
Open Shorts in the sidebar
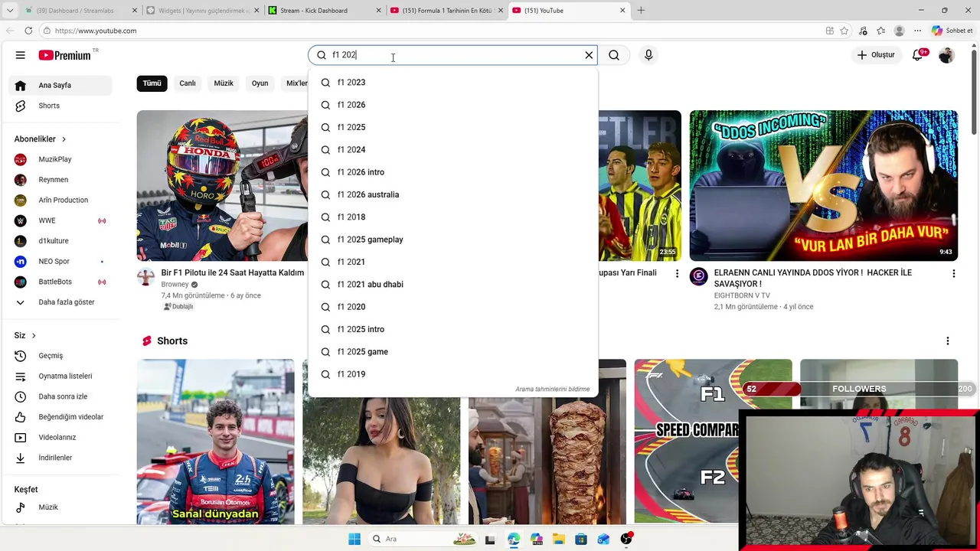(61, 106)
